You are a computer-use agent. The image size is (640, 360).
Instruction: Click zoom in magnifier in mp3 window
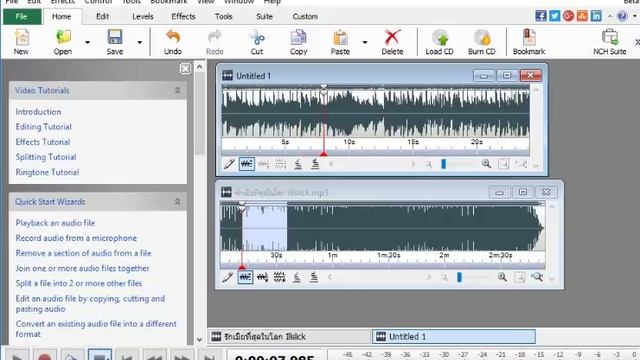pos(502,277)
